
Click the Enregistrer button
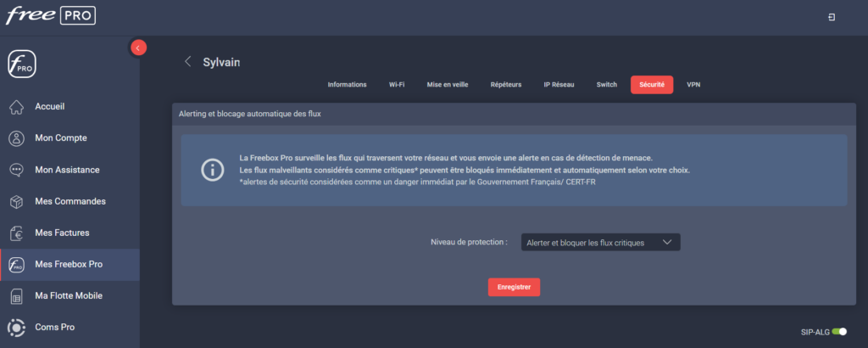point(514,287)
